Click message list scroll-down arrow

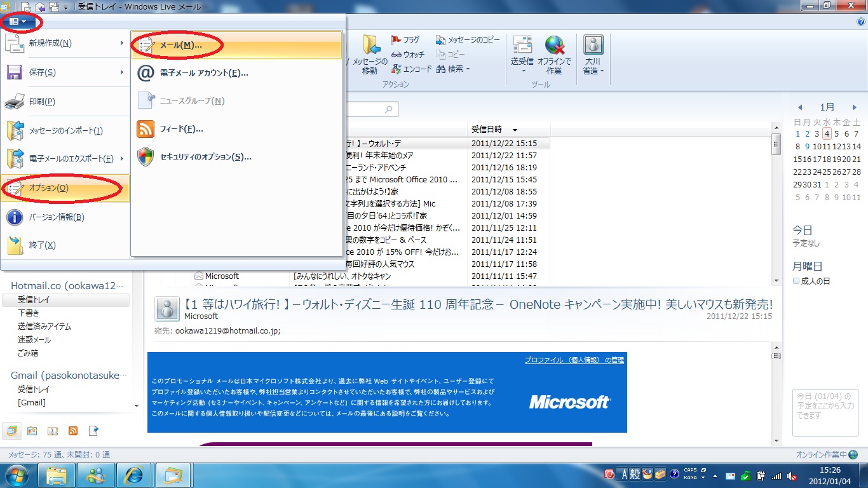click(776, 280)
